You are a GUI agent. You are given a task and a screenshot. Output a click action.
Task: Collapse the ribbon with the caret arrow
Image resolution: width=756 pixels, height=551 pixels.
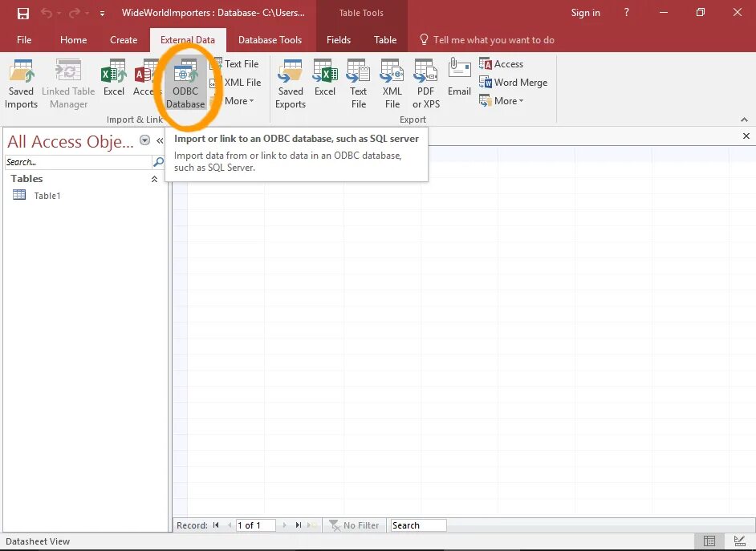click(x=744, y=120)
